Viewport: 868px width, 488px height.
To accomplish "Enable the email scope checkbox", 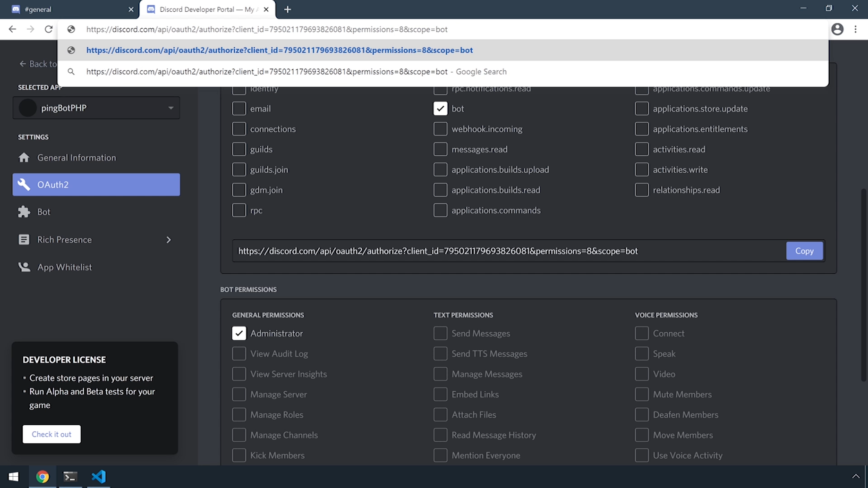I will (239, 109).
